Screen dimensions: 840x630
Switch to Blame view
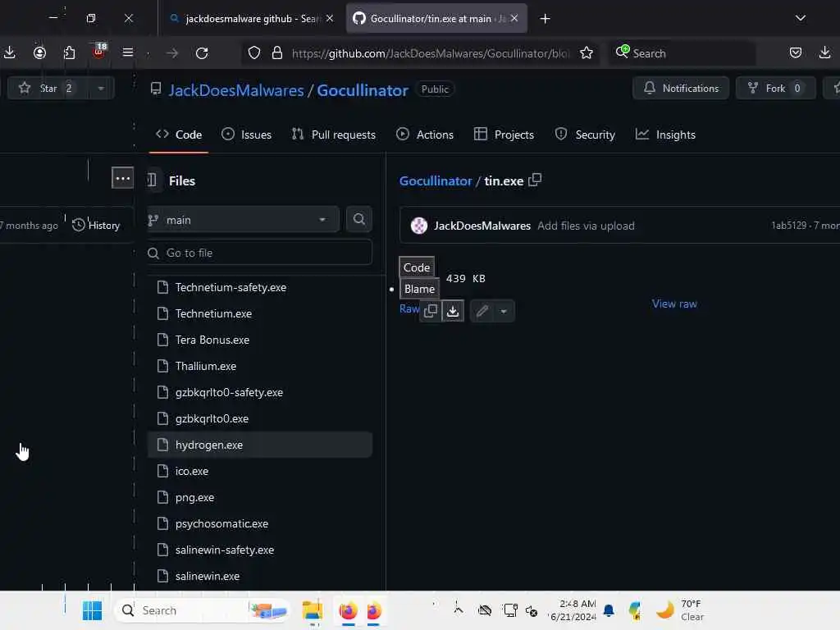point(419,289)
